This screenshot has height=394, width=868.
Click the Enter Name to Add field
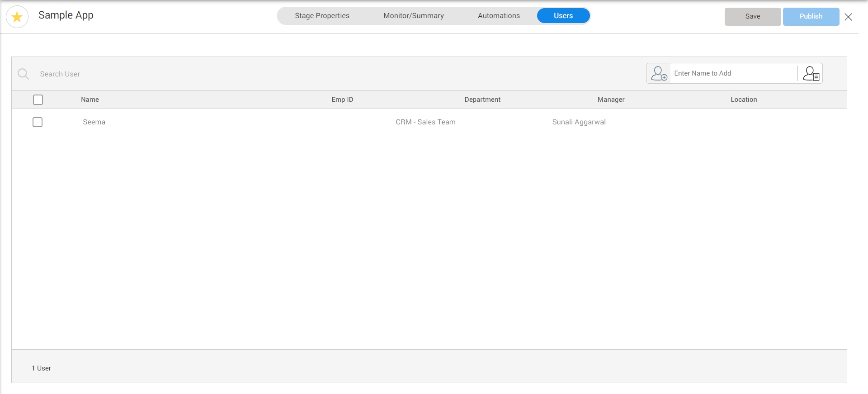pyautogui.click(x=732, y=73)
